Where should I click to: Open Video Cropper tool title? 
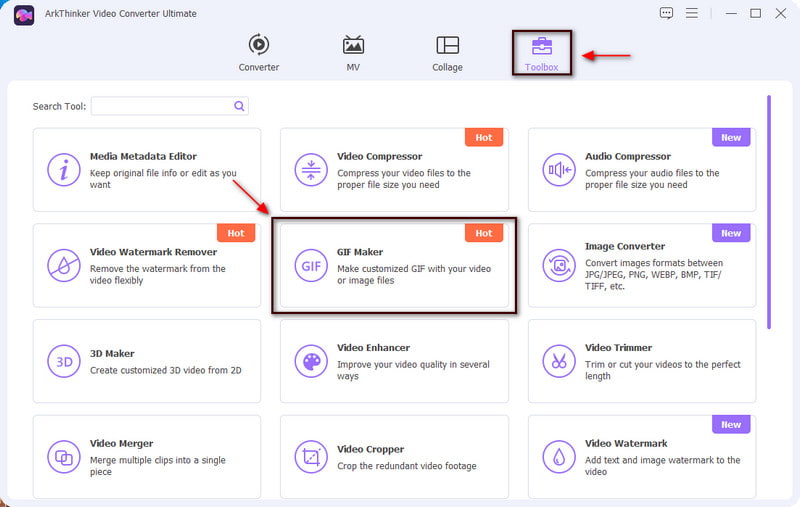(370, 449)
